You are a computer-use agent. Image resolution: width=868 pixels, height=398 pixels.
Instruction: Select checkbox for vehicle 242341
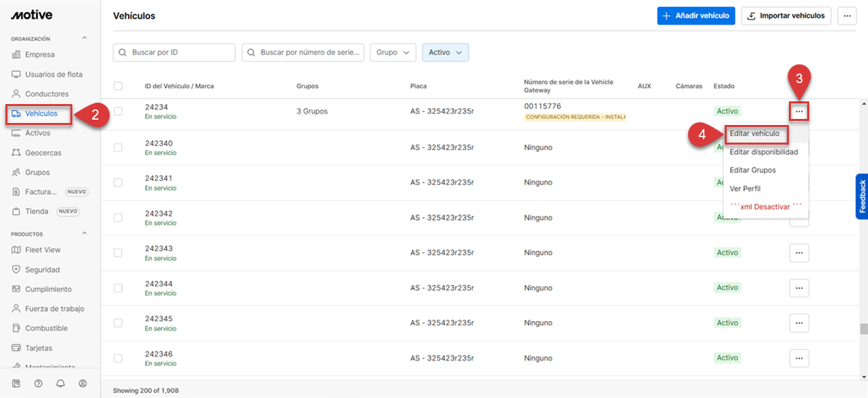pyautogui.click(x=118, y=182)
